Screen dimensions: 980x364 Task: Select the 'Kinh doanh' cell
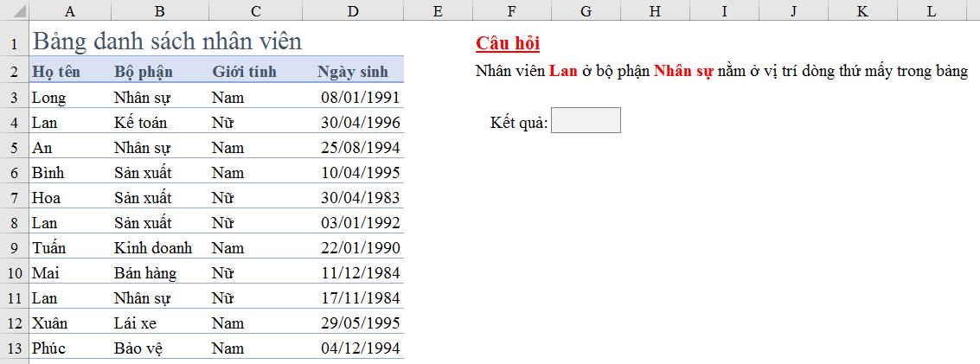coord(153,248)
